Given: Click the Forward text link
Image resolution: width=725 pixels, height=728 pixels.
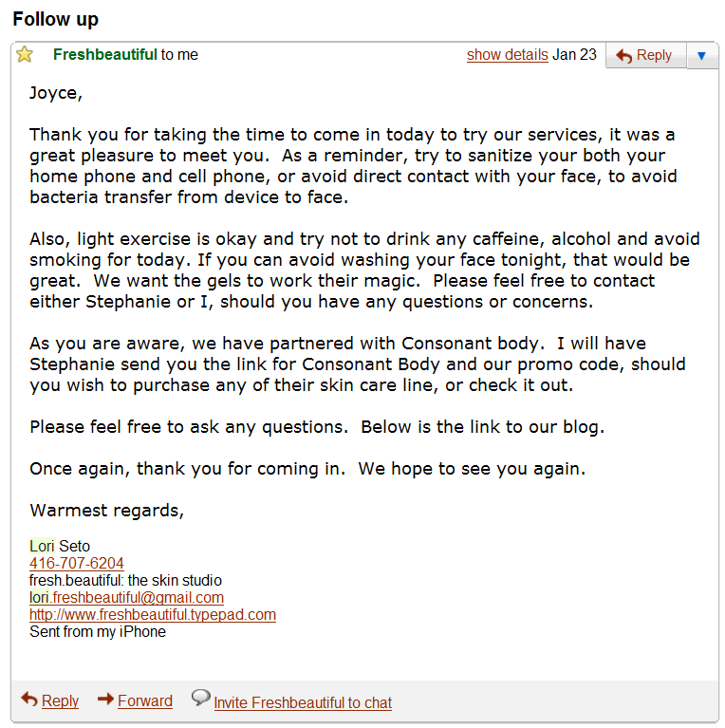Looking at the screenshot, I should coord(144,700).
